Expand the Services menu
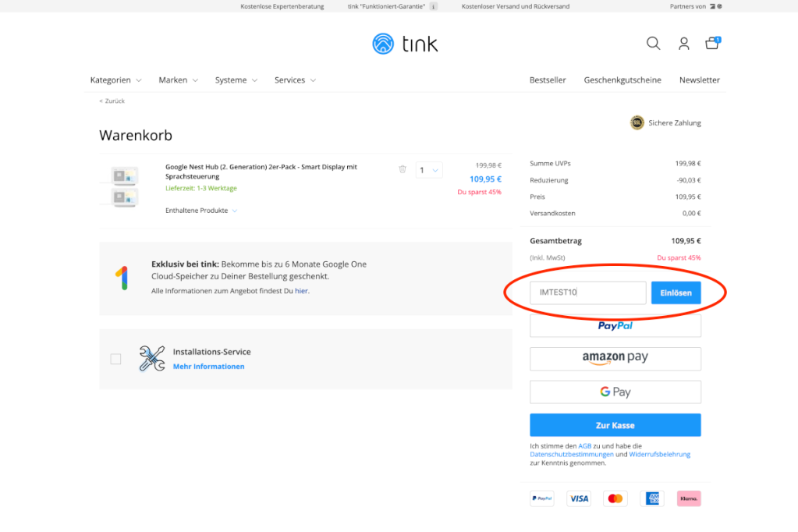Viewport: 798px width, 532px height. 295,80
